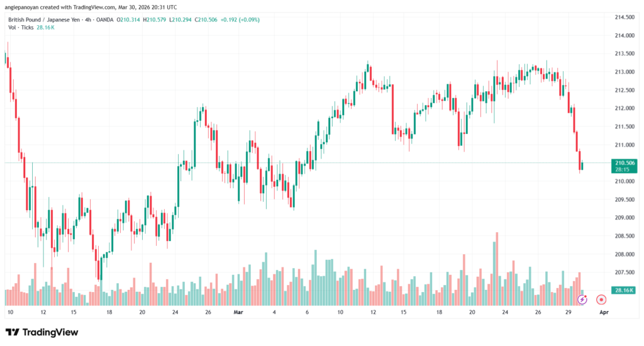This screenshot has height=346, width=644.
Task: Select the 29 date label on the time axis
Action: [x=569, y=312]
